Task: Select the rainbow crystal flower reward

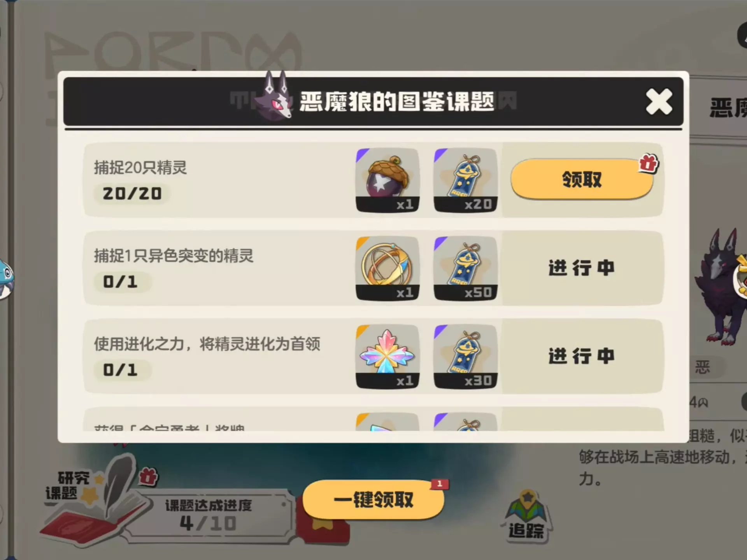Action: pos(388,357)
